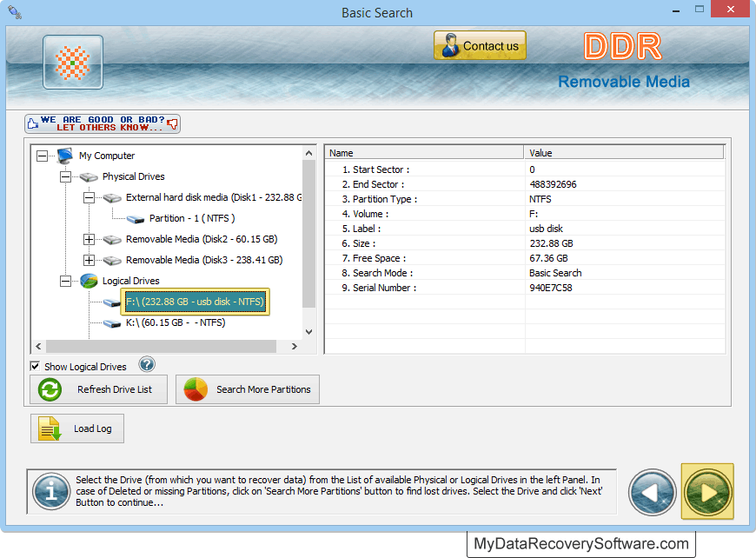Open help using the question mark icon
Image resolution: width=756 pixels, height=558 pixels.
[x=146, y=364]
